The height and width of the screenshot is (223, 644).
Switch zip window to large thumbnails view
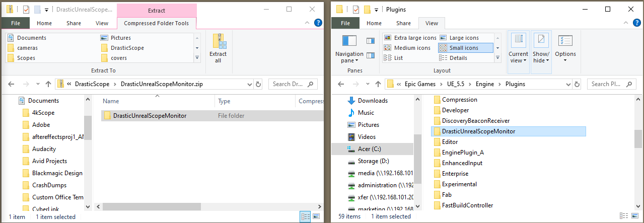click(316, 216)
